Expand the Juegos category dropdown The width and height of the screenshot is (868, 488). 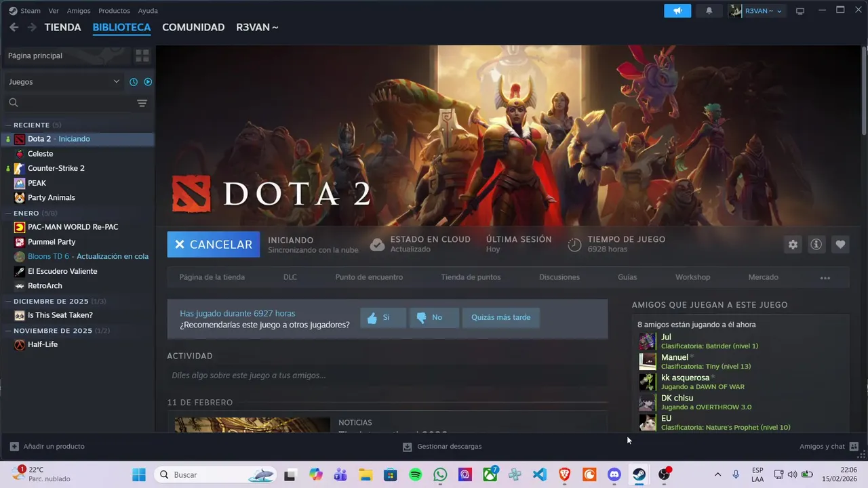(64, 82)
